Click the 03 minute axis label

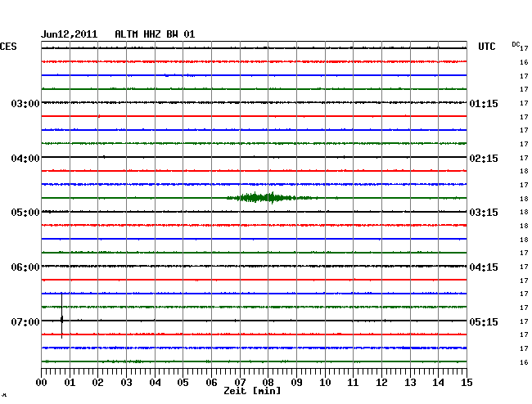tap(126, 383)
